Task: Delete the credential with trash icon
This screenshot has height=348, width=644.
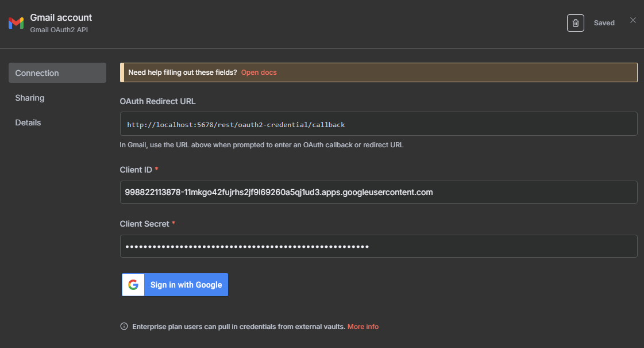Action: [x=576, y=23]
